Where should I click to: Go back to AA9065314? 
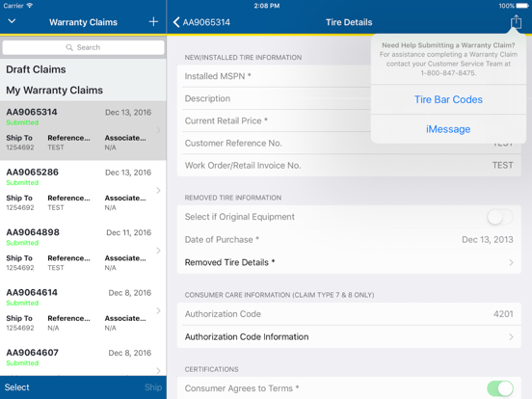(201, 22)
